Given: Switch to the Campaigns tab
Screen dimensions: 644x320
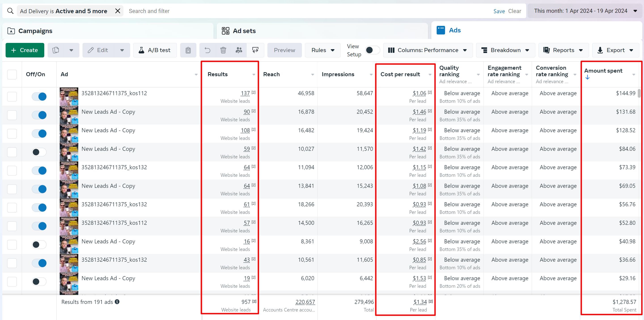Looking at the screenshot, I should pos(108,31).
